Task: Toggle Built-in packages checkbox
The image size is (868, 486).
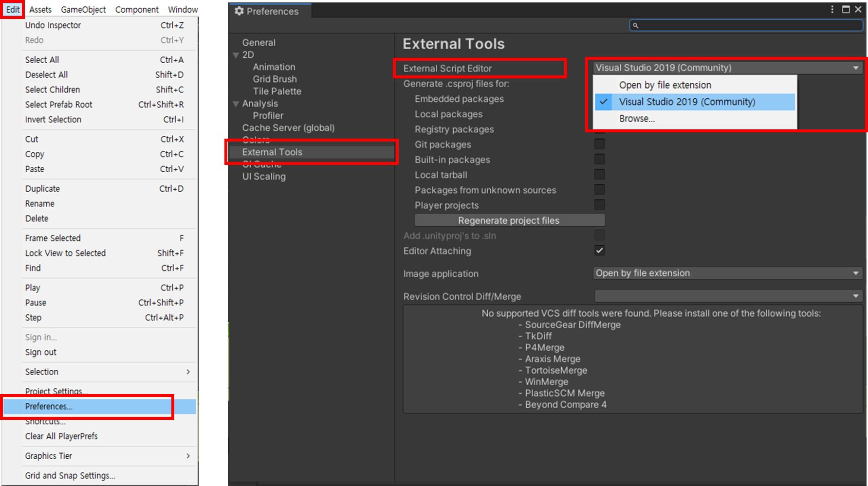Action: pyautogui.click(x=600, y=159)
